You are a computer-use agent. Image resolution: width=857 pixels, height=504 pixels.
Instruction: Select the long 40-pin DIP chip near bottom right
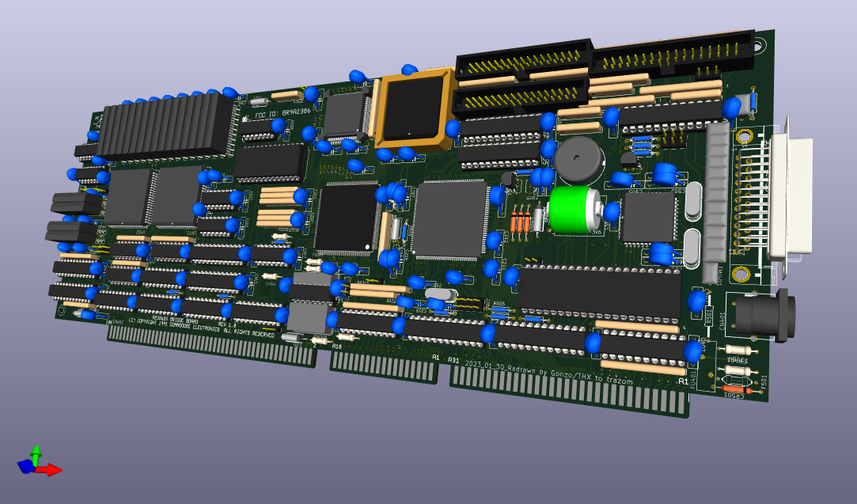600,291
